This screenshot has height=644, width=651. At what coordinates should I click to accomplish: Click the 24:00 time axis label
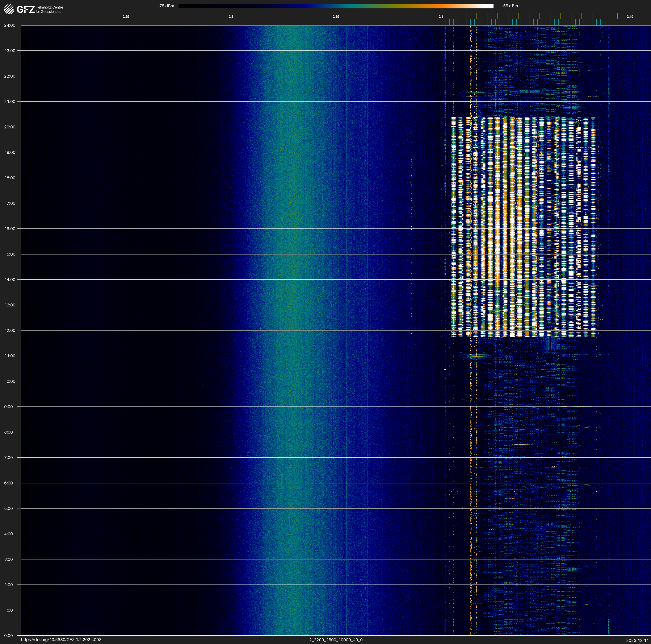coord(10,25)
